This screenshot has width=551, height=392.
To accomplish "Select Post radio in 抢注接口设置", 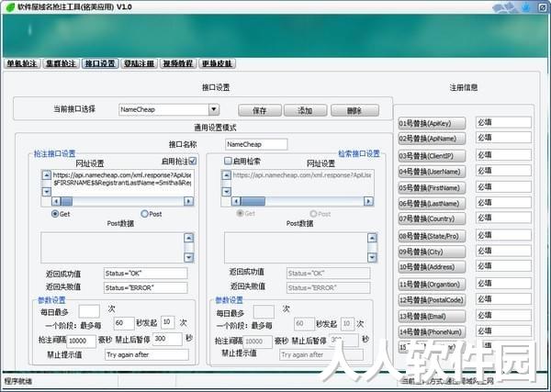I will [144, 214].
